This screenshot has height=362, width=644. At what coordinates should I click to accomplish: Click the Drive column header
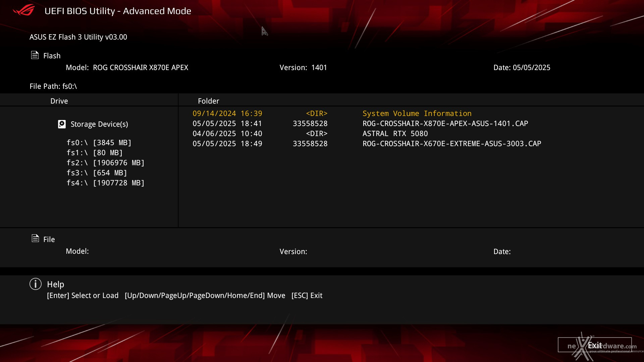tap(59, 101)
